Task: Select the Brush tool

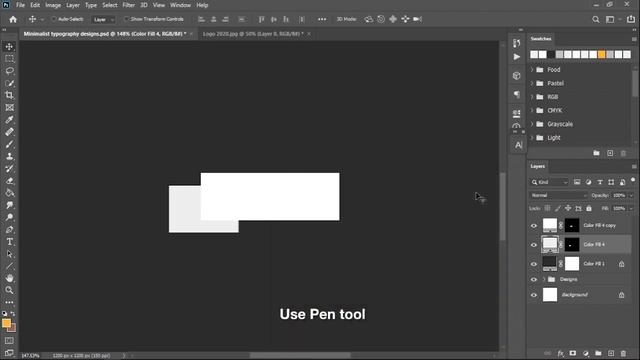Action: 9,144
